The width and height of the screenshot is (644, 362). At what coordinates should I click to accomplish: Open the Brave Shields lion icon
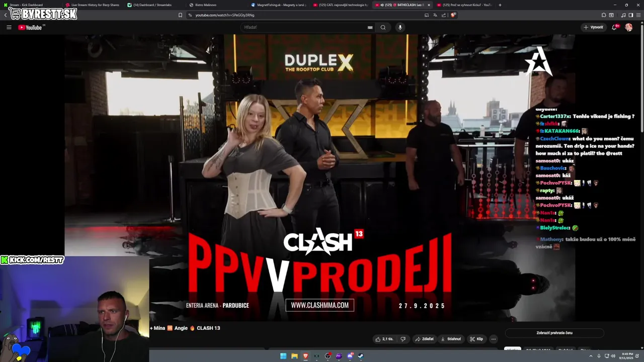(x=453, y=15)
